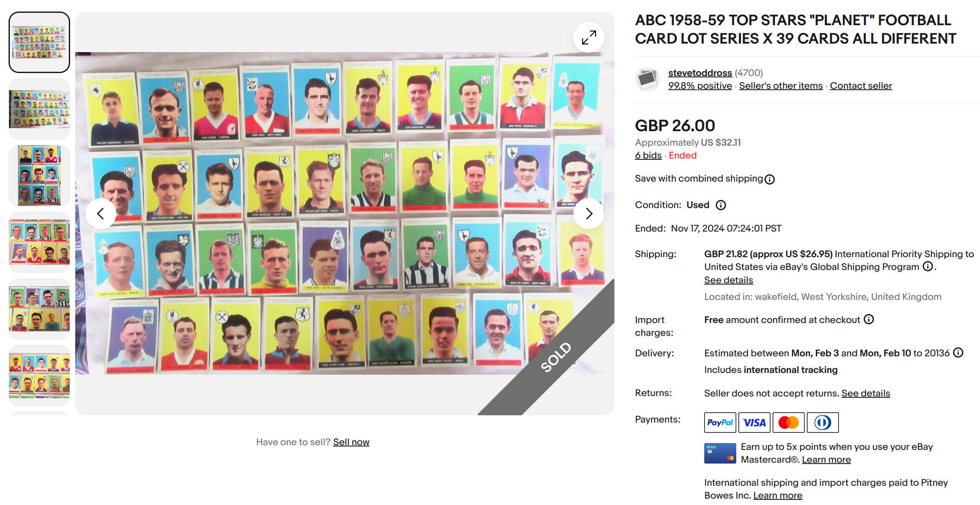Open the combined shipping info icon
This screenshot has width=980, height=505.
[x=770, y=179]
